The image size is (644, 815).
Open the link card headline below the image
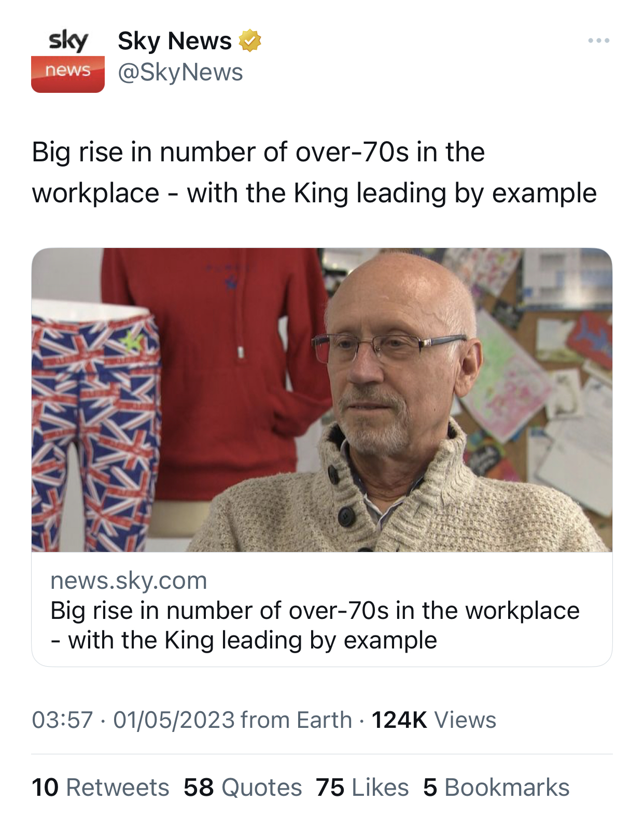point(314,625)
